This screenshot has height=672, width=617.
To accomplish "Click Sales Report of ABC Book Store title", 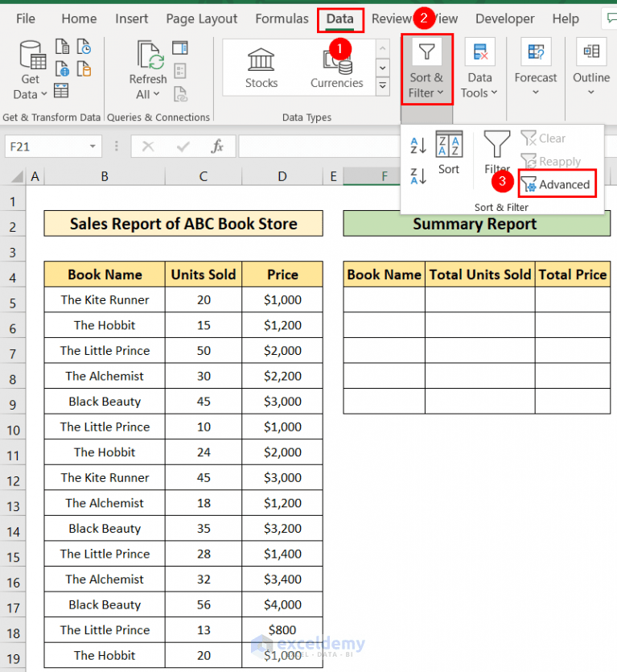I will pos(183,223).
